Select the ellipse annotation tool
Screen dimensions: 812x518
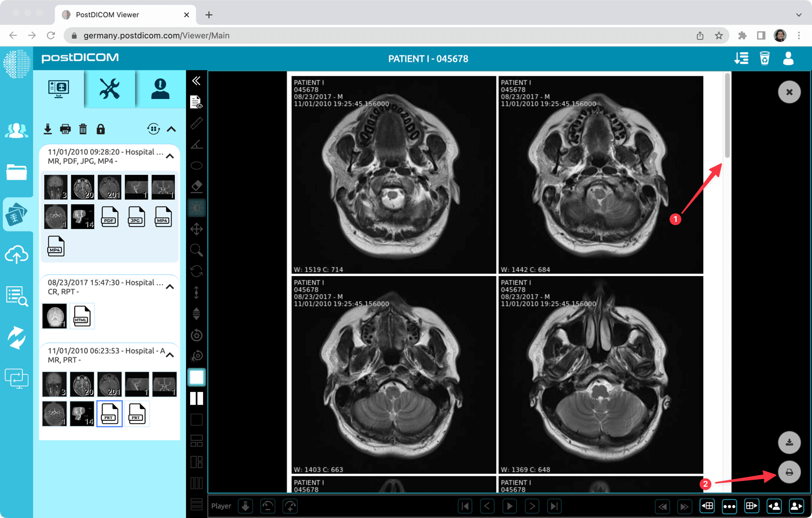click(197, 165)
